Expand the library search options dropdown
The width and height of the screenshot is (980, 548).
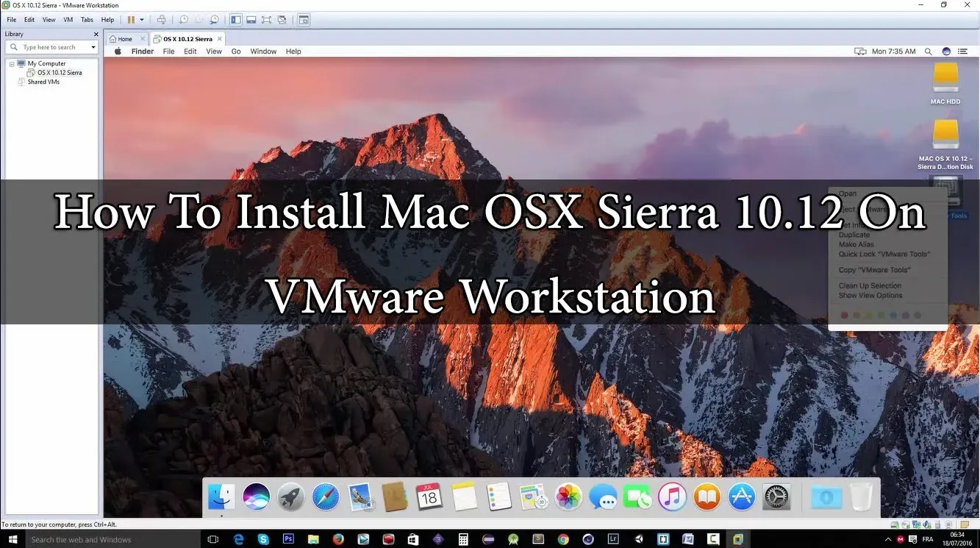[93, 47]
